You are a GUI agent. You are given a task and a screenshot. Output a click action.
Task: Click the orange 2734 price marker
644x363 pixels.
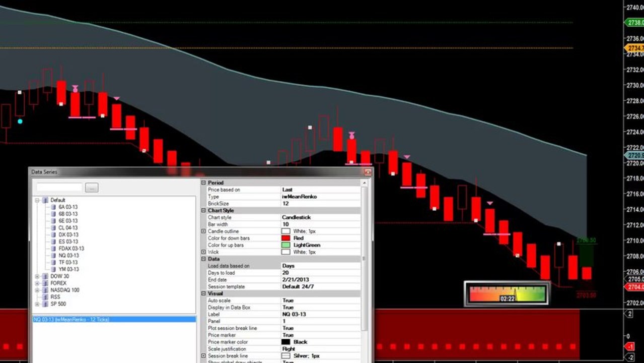tap(634, 48)
